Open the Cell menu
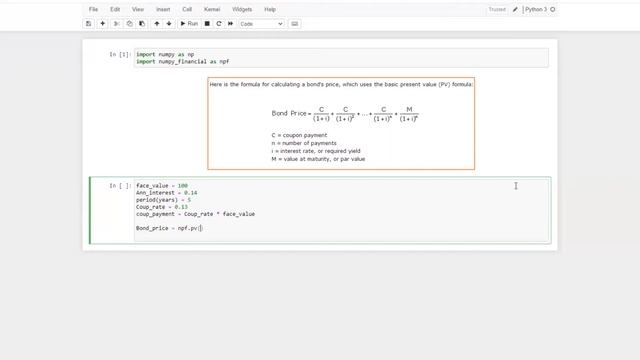This screenshot has height=360, width=640. point(187,9)
